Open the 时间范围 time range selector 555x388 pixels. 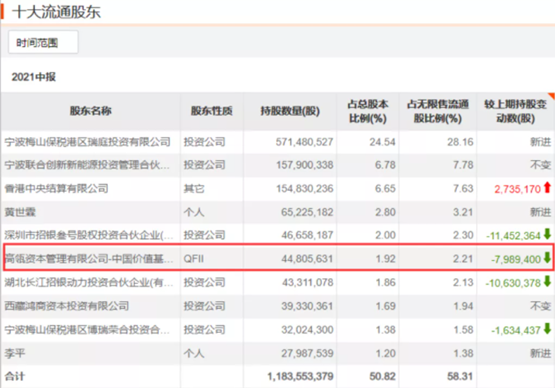[x=43, y=42]
